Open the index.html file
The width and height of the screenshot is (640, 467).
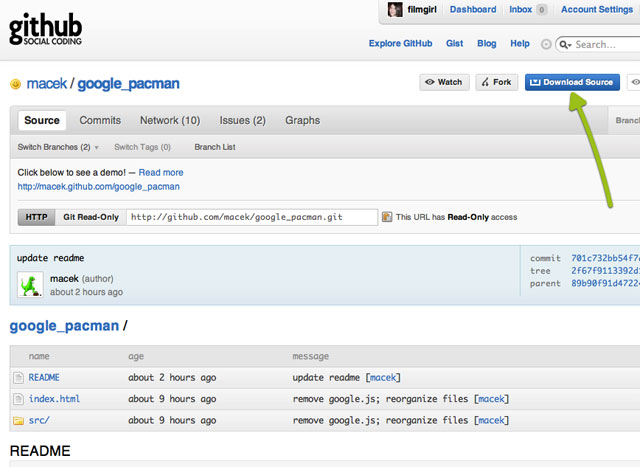tap(54, 399)
